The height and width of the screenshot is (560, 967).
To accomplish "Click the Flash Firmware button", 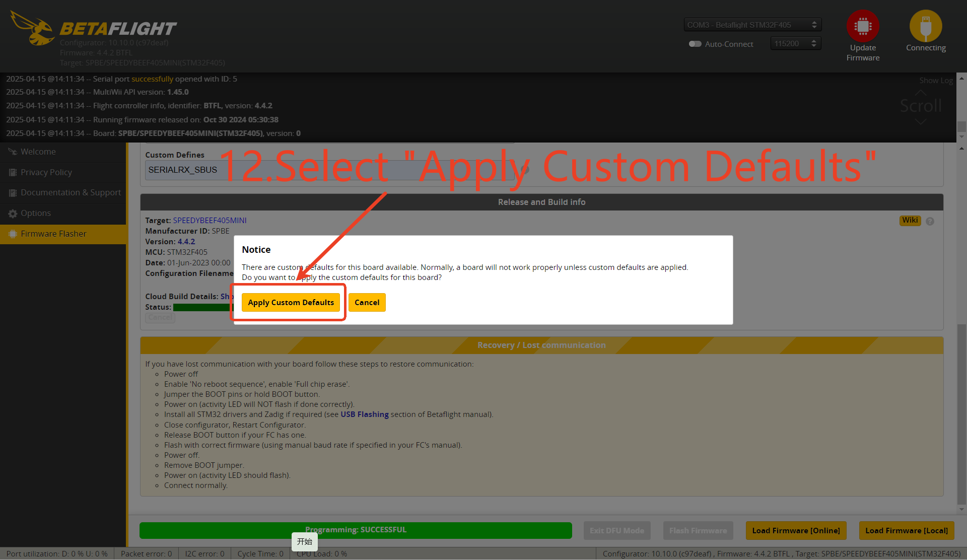I will (698, 530).
